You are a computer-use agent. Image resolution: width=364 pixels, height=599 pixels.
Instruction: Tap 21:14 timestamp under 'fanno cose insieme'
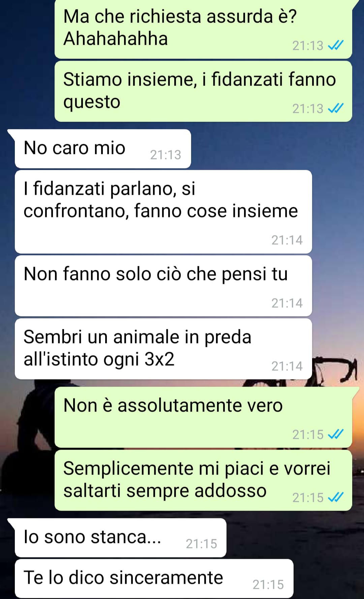pos(287,240)
